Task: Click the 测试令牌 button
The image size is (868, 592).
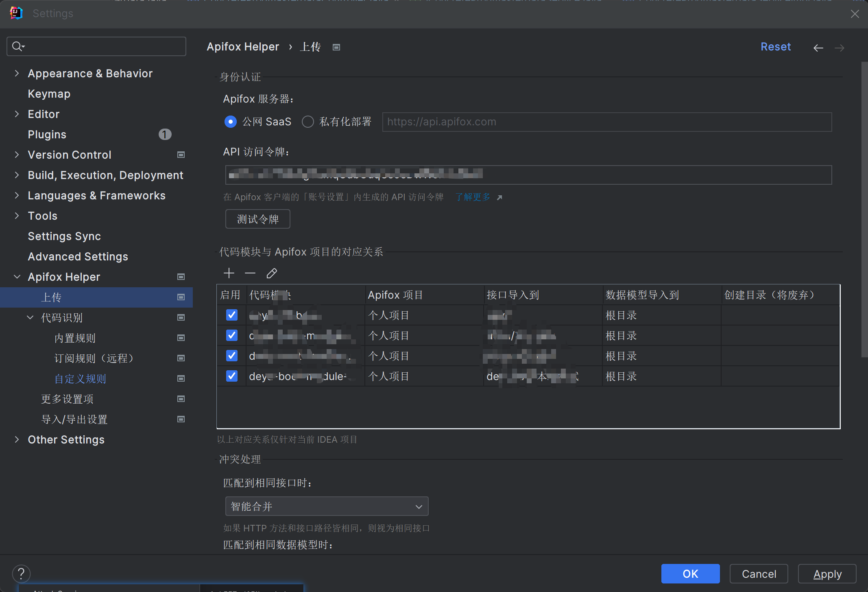Action: pos(257,219)
